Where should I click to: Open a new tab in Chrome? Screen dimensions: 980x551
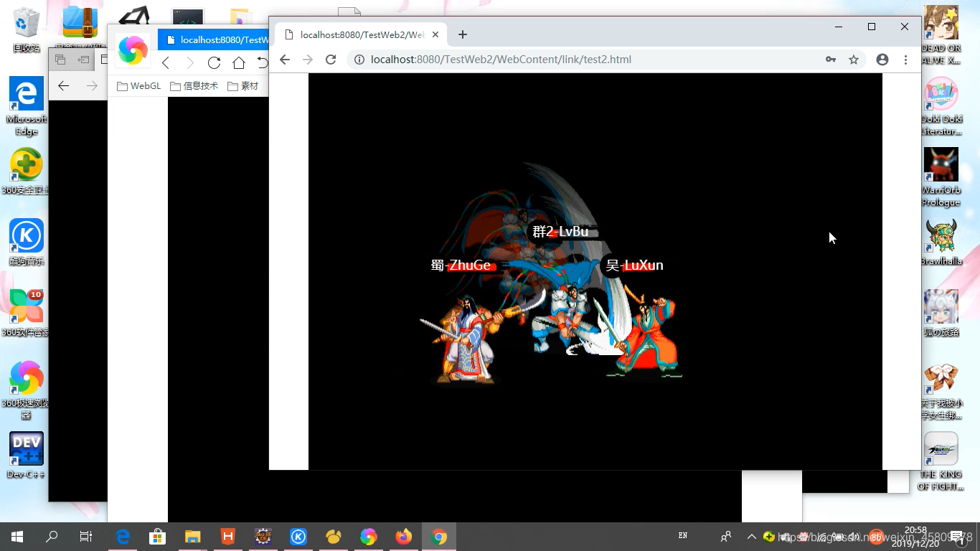click(463, 34)
